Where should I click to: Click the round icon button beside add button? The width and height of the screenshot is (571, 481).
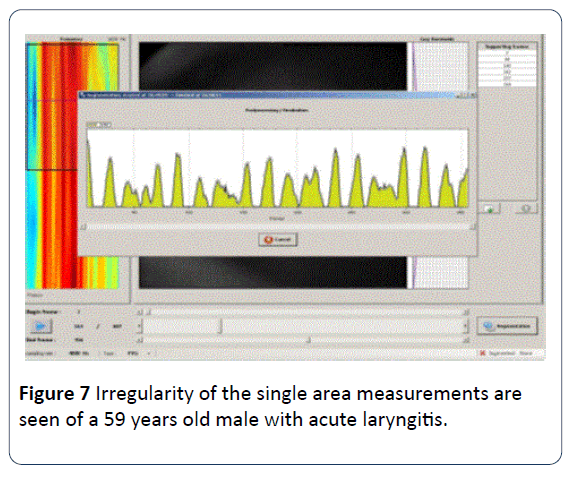pos(526,209)
